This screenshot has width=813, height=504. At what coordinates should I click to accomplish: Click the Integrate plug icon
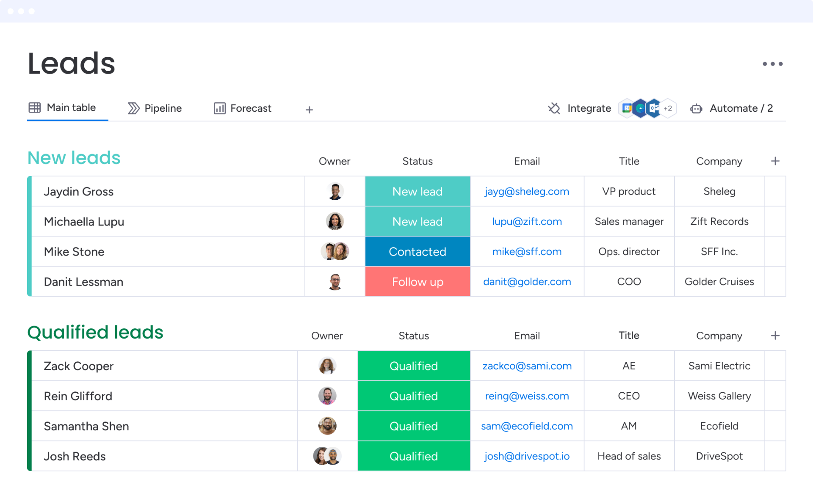click(x=554, y=108)
